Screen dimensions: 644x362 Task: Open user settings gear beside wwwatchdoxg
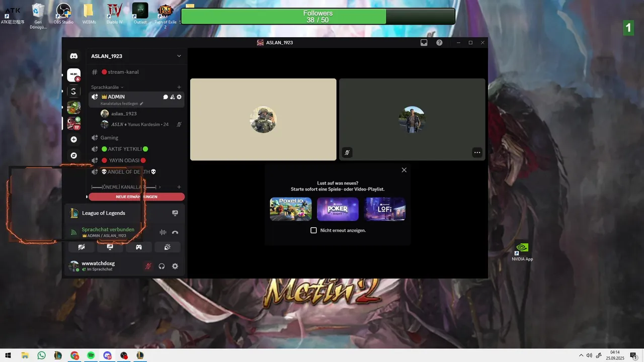point(175,266)
